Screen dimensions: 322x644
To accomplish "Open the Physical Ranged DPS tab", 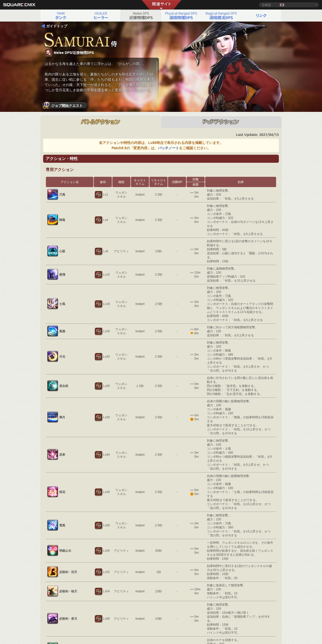I will pyautogui.click(x=181, y=16).
